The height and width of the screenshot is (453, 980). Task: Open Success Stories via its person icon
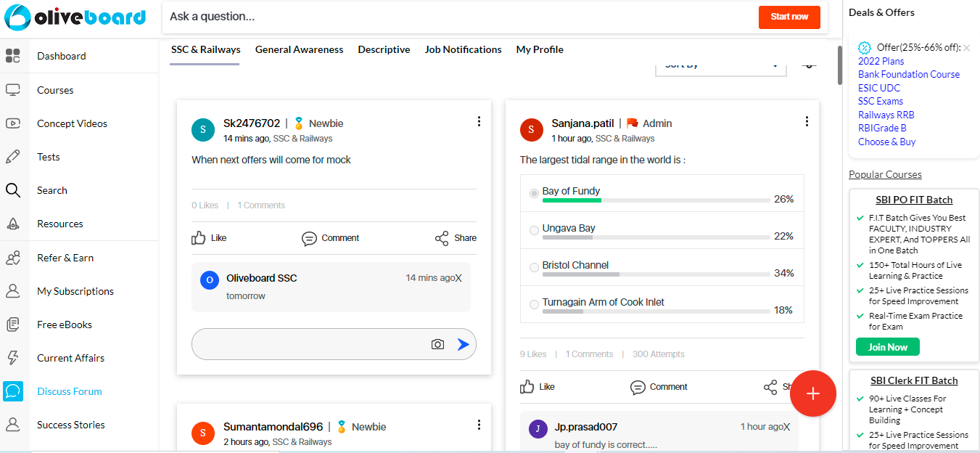[12, 425]
